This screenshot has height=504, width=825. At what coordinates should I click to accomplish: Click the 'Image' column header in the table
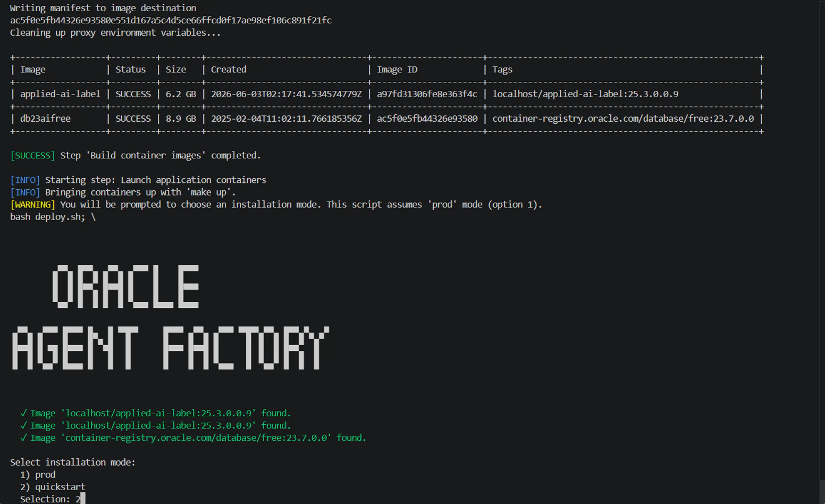(33, 69)
